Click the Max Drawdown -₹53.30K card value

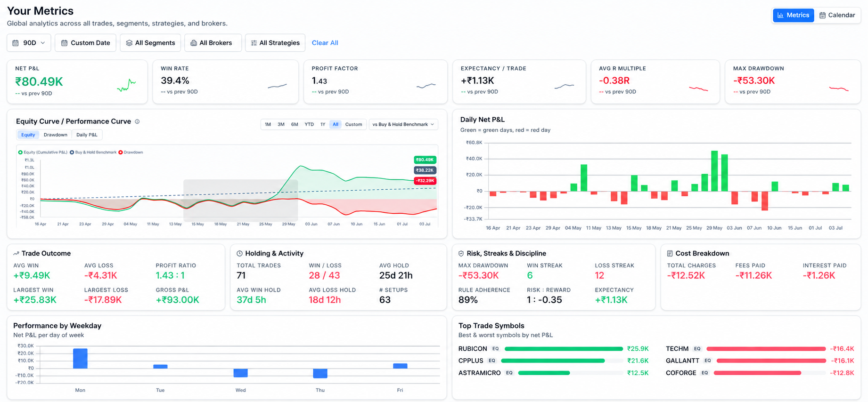point(754,80)
